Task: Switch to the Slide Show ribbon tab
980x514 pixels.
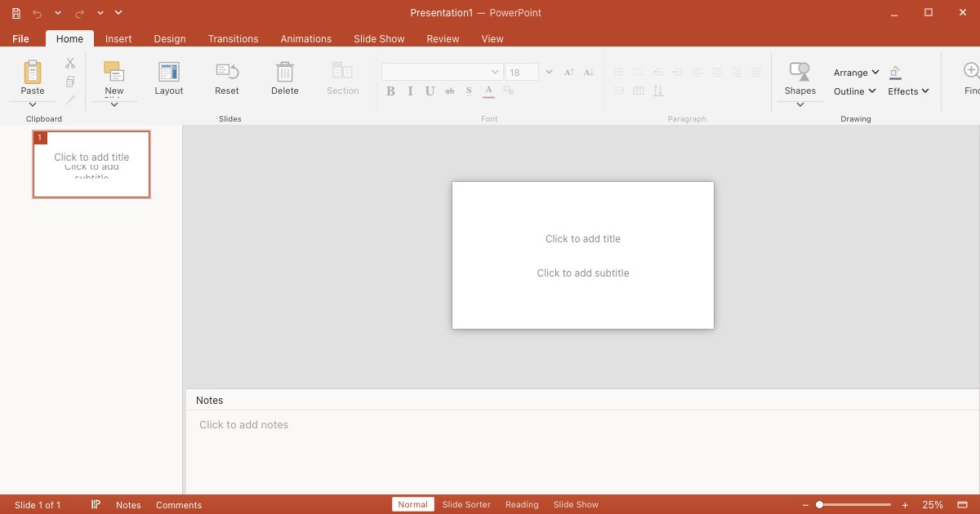Action: tap(379, 38)
